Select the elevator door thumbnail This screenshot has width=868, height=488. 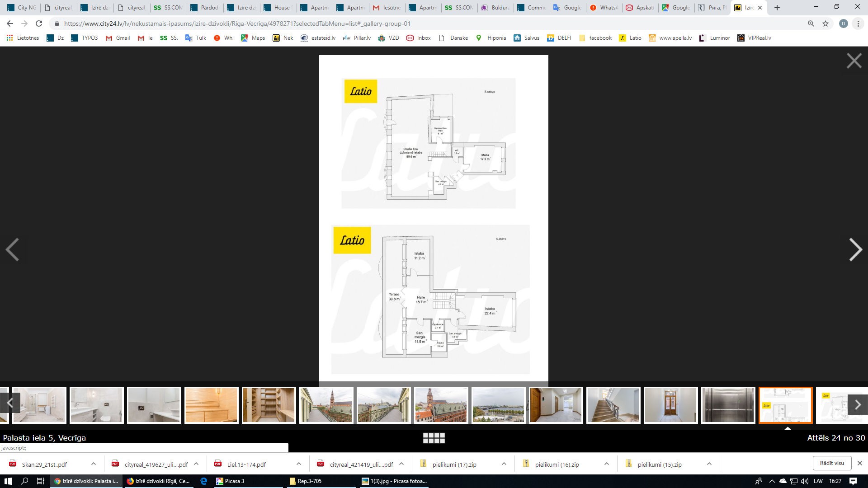728,405
